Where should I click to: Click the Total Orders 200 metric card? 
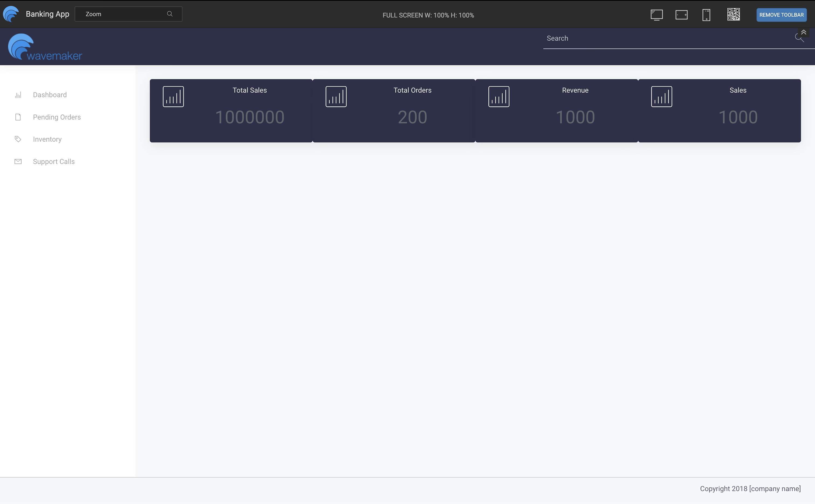[x=394, y=111]
